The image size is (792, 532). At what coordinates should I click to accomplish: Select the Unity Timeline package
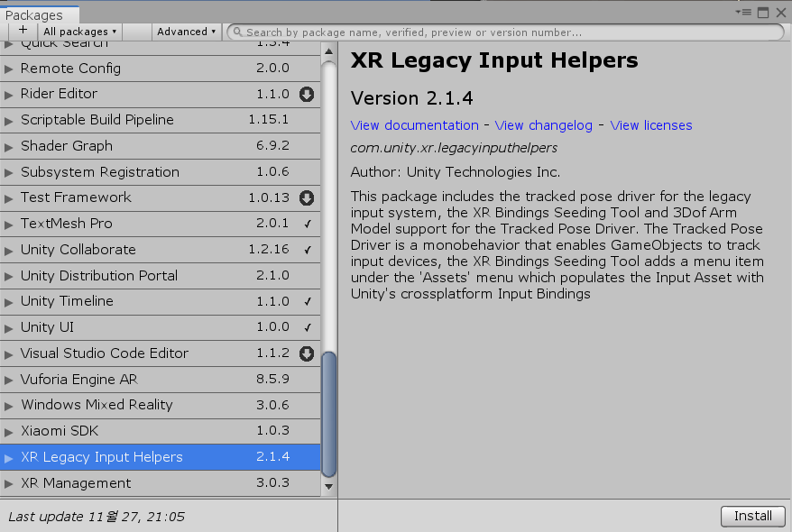(x=161, y=302)
